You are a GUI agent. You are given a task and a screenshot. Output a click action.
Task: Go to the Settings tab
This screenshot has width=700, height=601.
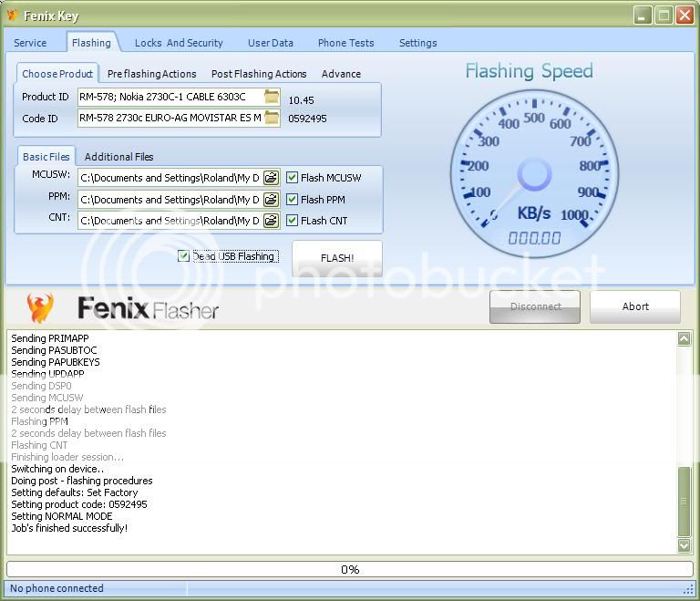[417, 43]
